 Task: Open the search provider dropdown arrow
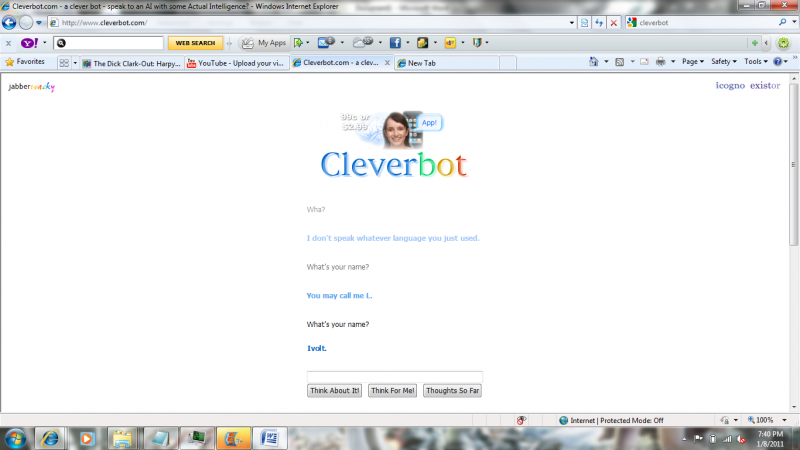pos(794,22)
